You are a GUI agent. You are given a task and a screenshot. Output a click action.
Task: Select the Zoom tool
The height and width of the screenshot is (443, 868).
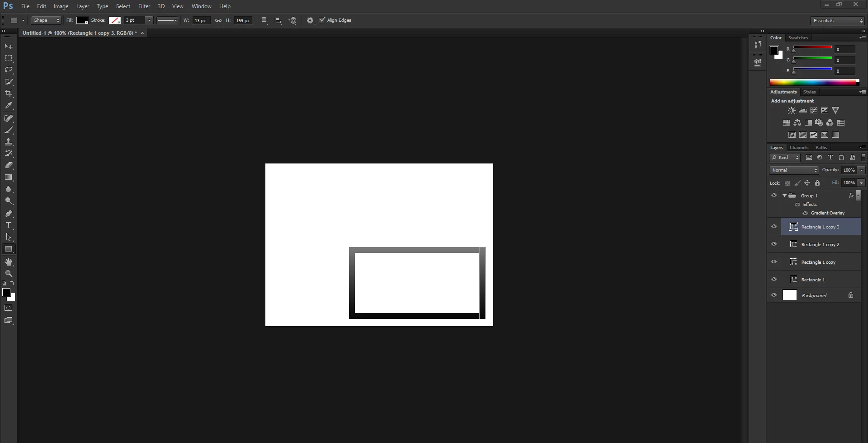point(9,274)
